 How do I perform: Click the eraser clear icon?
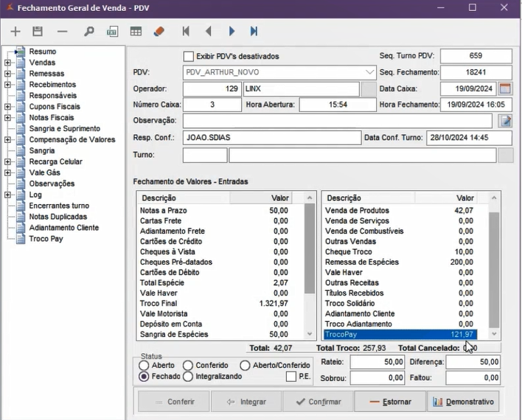159,32
